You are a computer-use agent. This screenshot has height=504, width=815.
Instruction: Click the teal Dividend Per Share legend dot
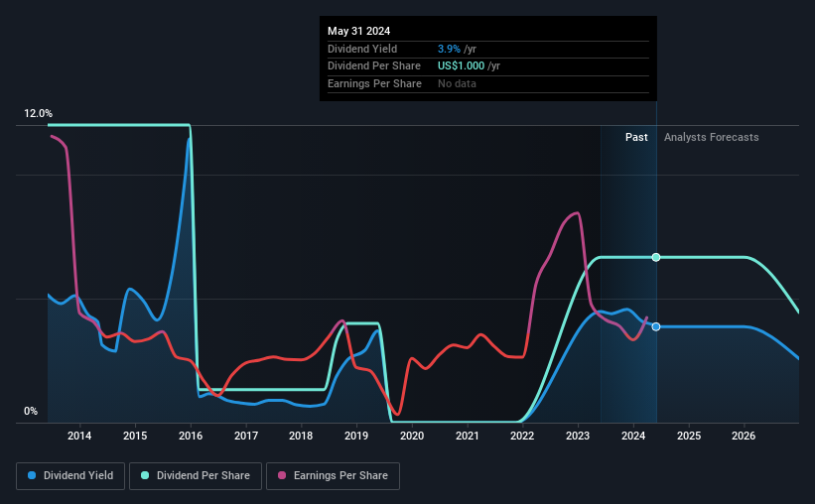click(x=145, y=475)
